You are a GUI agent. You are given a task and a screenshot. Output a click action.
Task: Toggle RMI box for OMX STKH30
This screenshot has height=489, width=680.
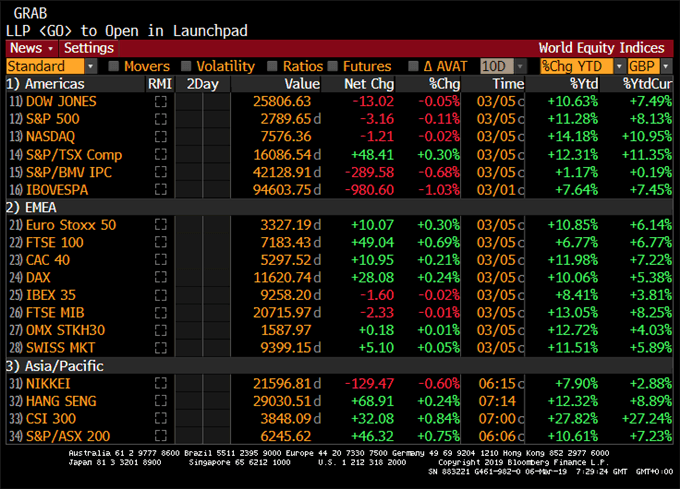[x=160, y=330]
